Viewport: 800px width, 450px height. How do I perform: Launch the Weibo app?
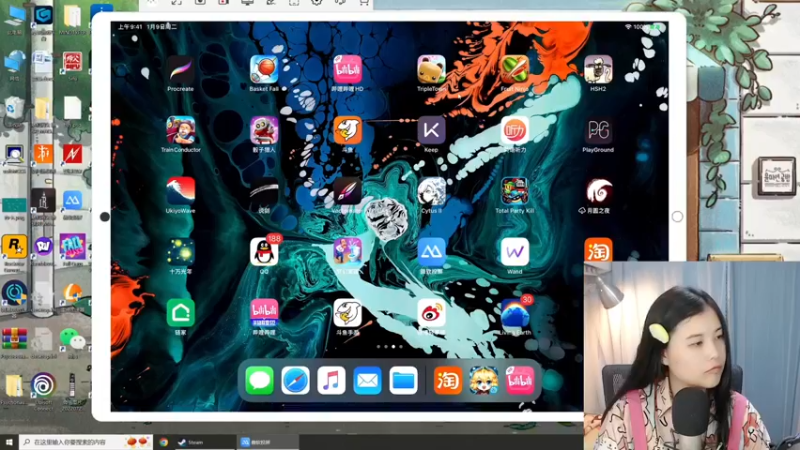pyautogui.click(x=431, y=313)
